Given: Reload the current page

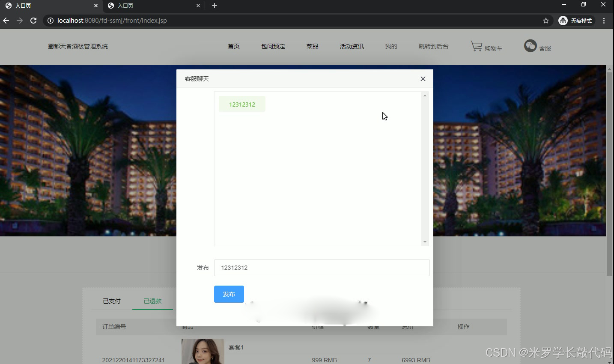Looking at the screenshot, I should click(33, 20).
